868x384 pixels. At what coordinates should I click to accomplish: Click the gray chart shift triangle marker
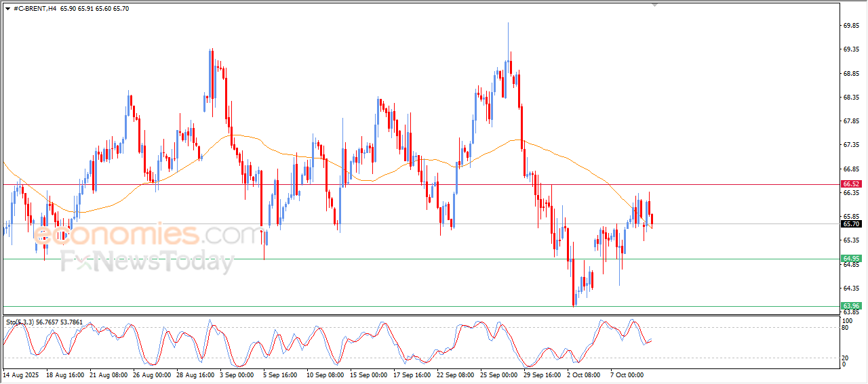[x=654, y=4]
